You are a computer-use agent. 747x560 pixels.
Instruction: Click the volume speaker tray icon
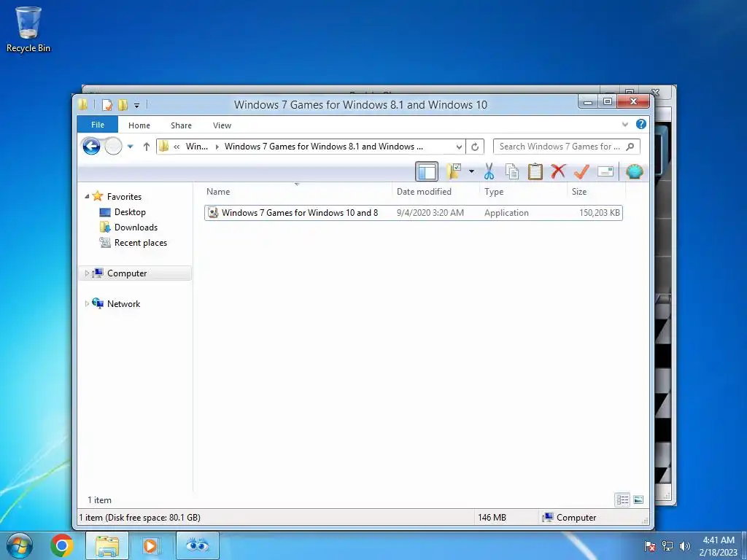click(685, 545)
